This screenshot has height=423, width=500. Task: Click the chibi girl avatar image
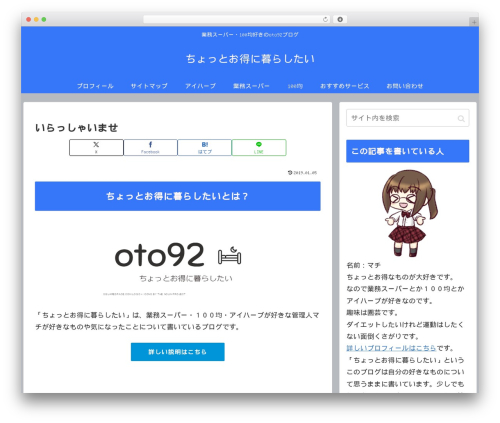pyautogui.click(x=410, y=213)
